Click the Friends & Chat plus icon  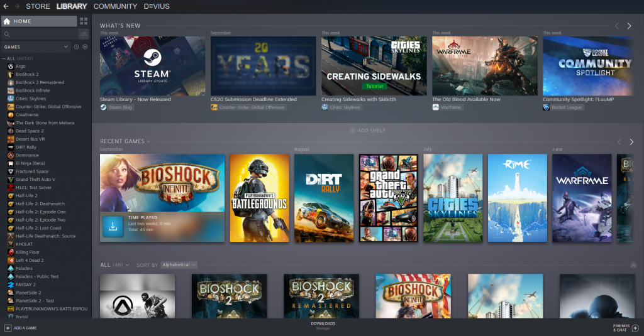coord(635,328)
